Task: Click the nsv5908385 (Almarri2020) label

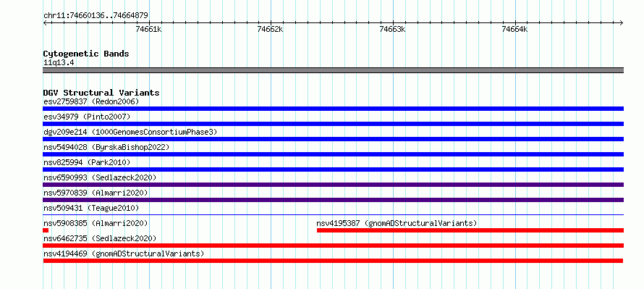Action: [96, 223]
